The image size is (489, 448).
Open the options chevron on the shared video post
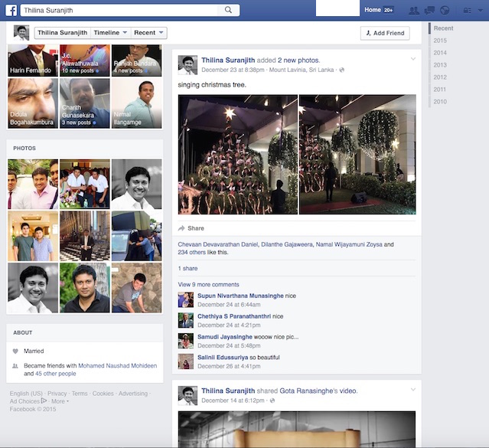(413, 390)
